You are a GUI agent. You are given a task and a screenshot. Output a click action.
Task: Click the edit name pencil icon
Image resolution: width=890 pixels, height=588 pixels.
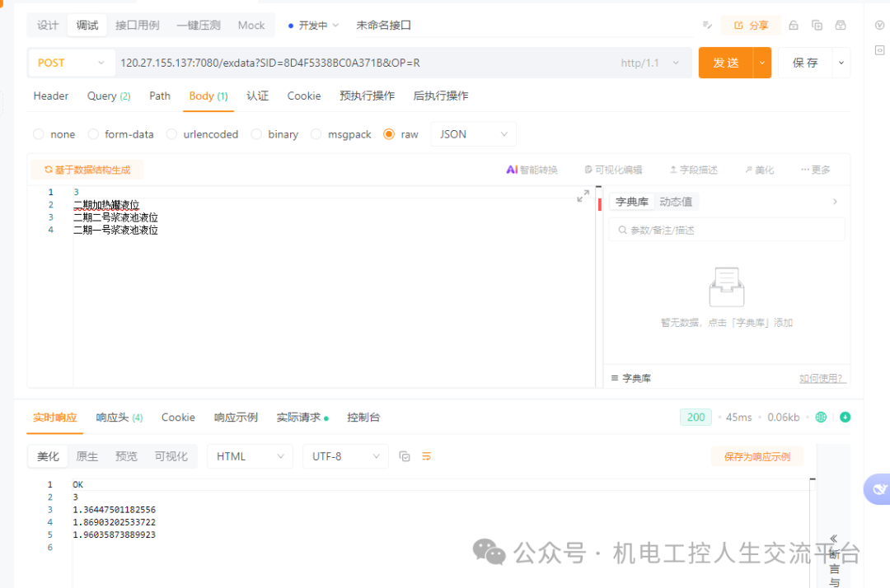707,25
